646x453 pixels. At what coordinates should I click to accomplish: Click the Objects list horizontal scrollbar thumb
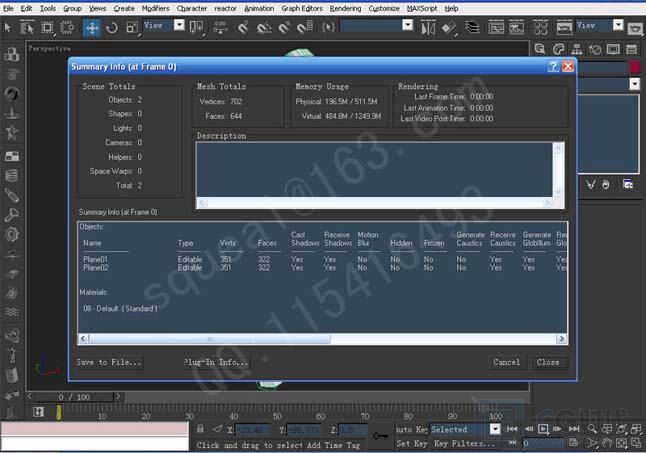click(x=210, y=339)
